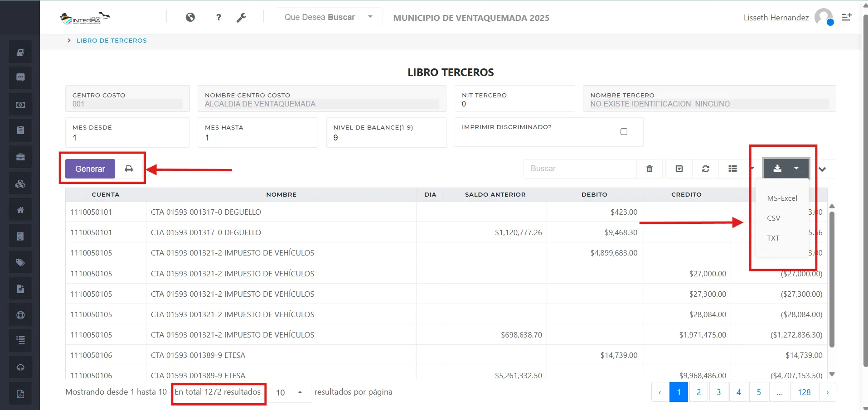Select the globe icon in the top bar

point(190,17)
